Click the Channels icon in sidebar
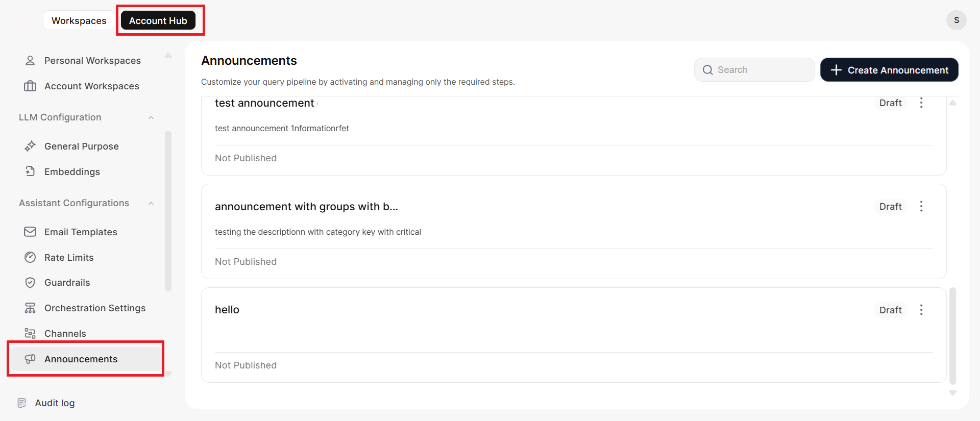This screenshot has height=421, width=980. (x=30, y=334)
